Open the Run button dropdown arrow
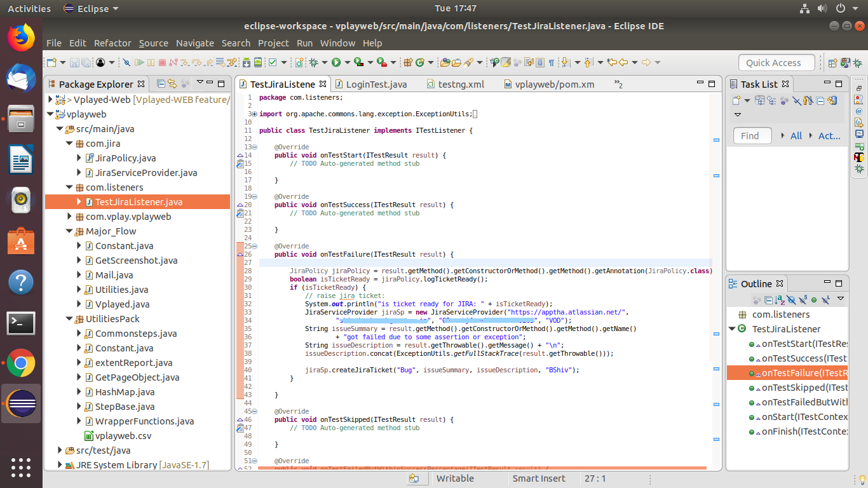Screen dimensions: 868x488 pos(346,62)
